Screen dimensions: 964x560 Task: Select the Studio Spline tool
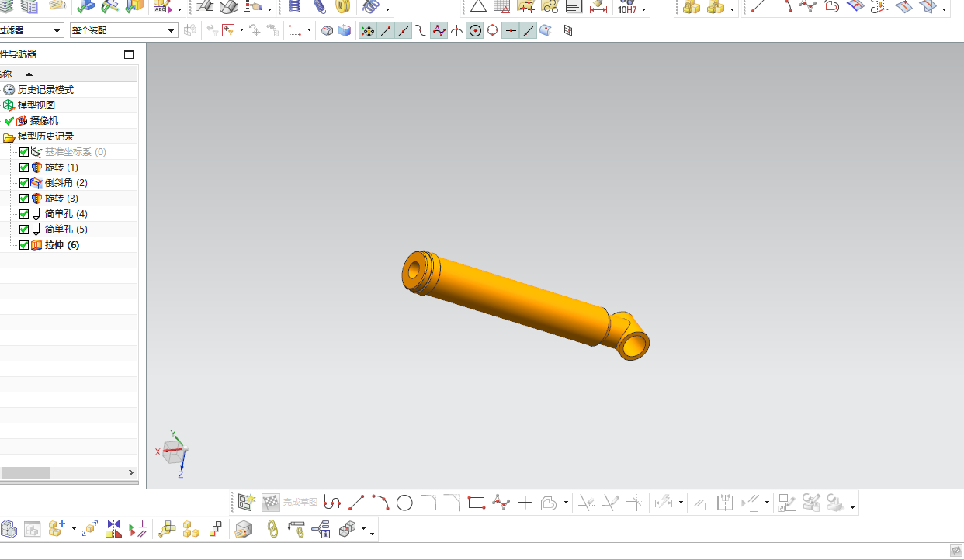pos(501,503)
